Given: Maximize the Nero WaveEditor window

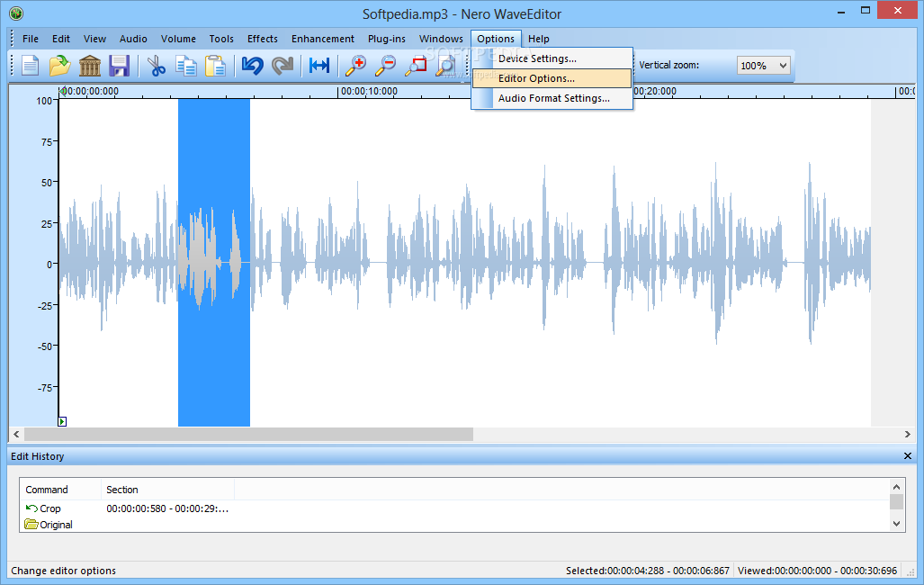Looking at the screenshot, I should pyautogui.click(x=866, y=11).
